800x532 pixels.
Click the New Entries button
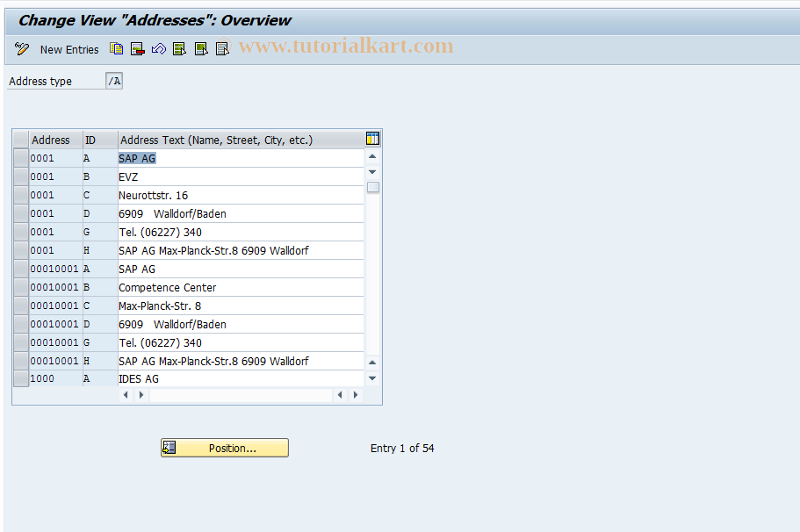pos(69,49)
